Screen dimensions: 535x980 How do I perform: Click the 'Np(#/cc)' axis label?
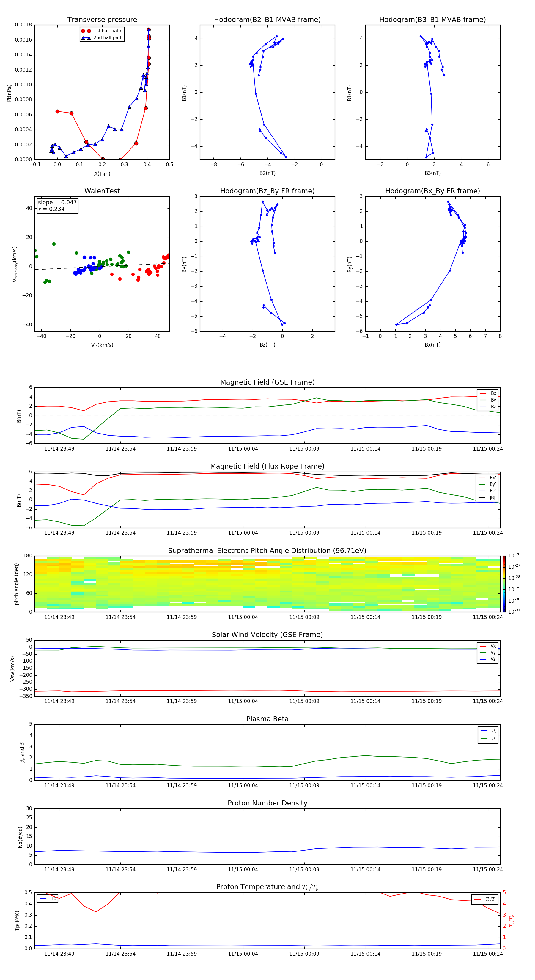[x=20, y=837]
